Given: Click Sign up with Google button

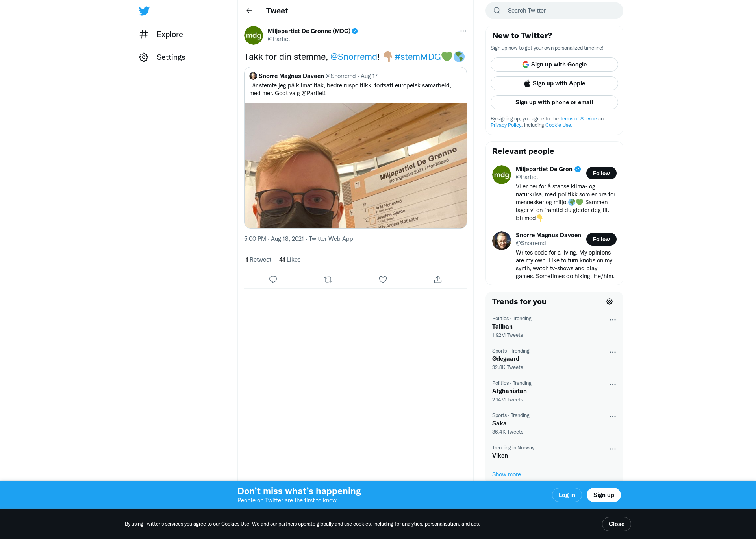Looking at the screenshot, I should [554, 65].
